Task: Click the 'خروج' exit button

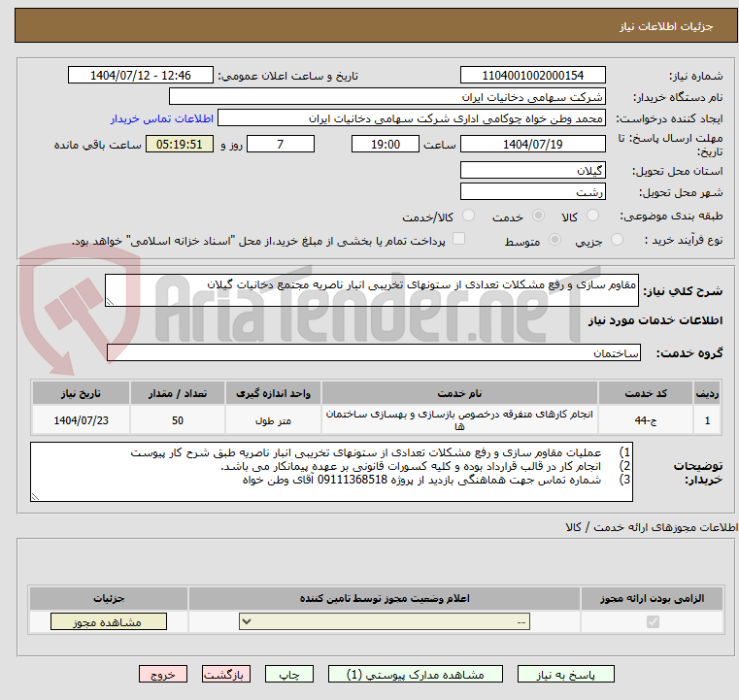Action: coord(162,674)
